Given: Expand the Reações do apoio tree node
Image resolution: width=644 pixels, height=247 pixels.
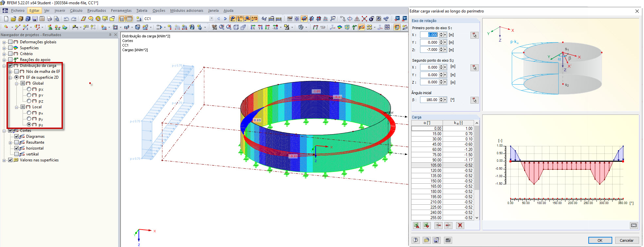Looking at the screenshot, I should point(4,60).
